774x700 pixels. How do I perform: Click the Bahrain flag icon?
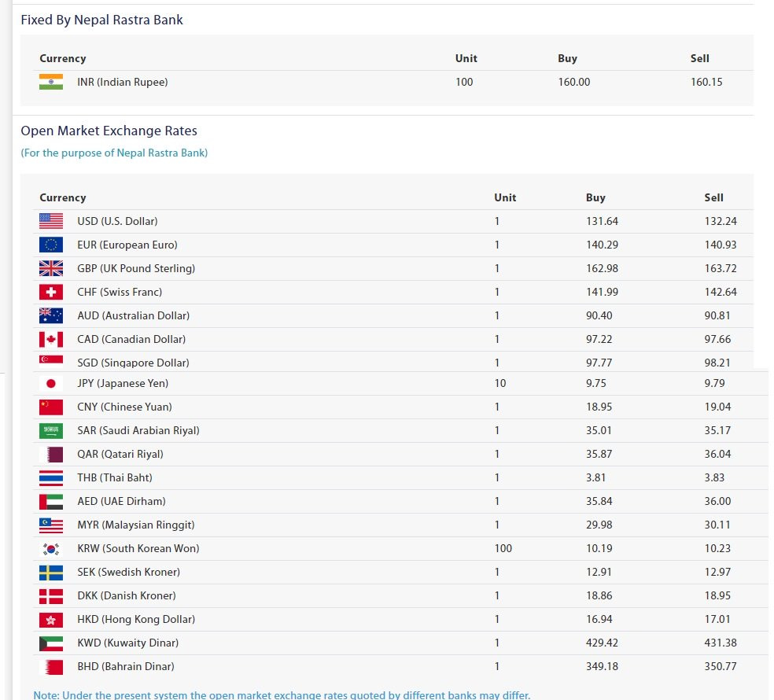coord(51,667)
